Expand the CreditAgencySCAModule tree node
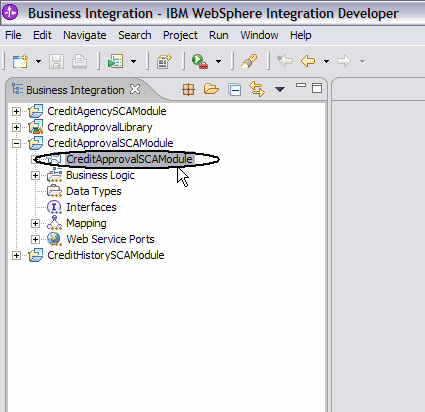The image size is (425, 412). pyautogui.click(x=16, y=111)
